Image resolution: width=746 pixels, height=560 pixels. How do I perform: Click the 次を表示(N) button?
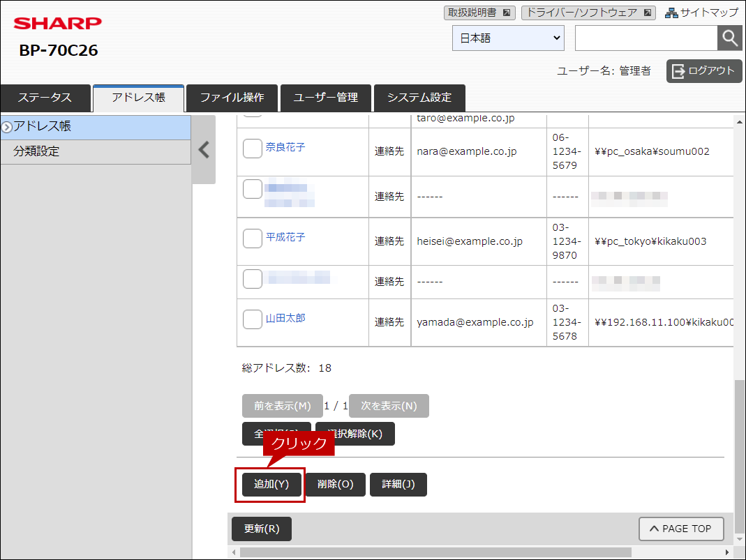tap(389, 406)
